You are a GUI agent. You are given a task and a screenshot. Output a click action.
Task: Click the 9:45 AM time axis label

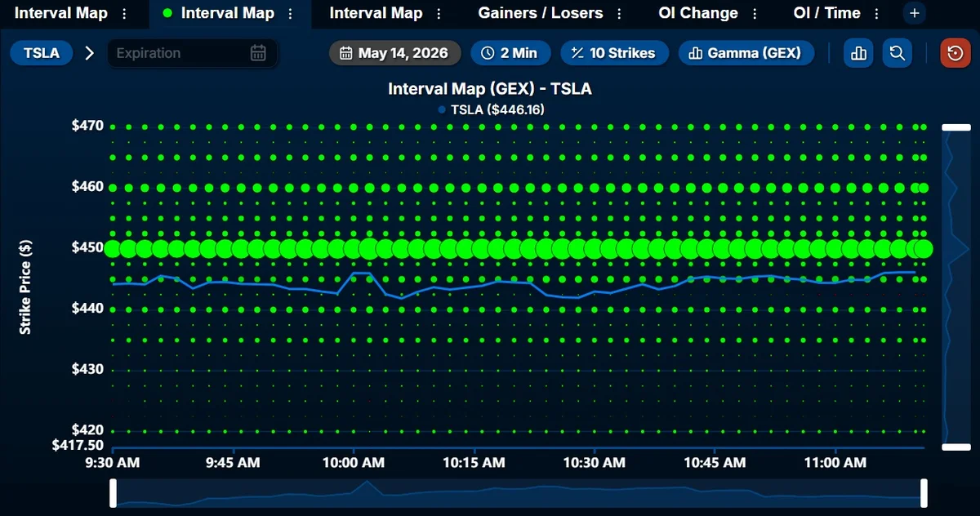pyautogui.click(x=234, y=463)
